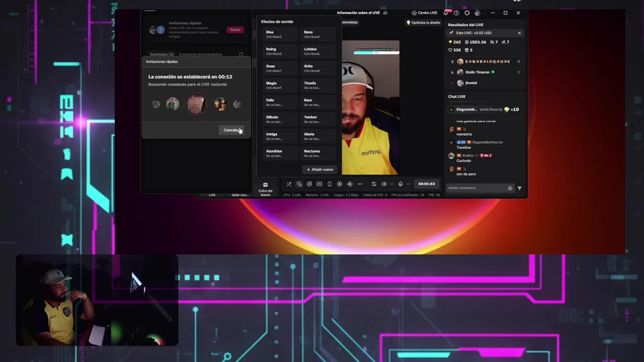Open the sound effects panel icon

(299, 184)
